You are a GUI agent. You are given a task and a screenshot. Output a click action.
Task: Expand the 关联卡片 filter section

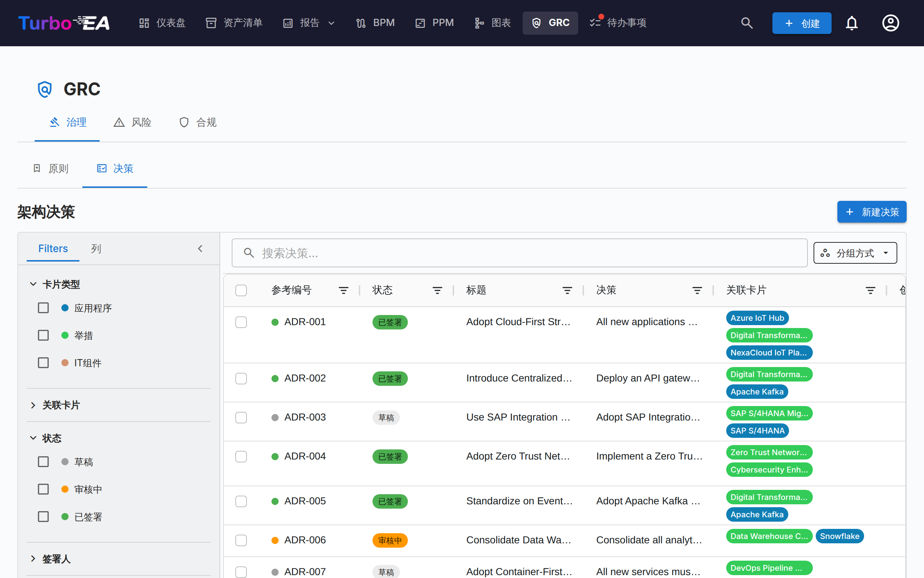point(55,405)
